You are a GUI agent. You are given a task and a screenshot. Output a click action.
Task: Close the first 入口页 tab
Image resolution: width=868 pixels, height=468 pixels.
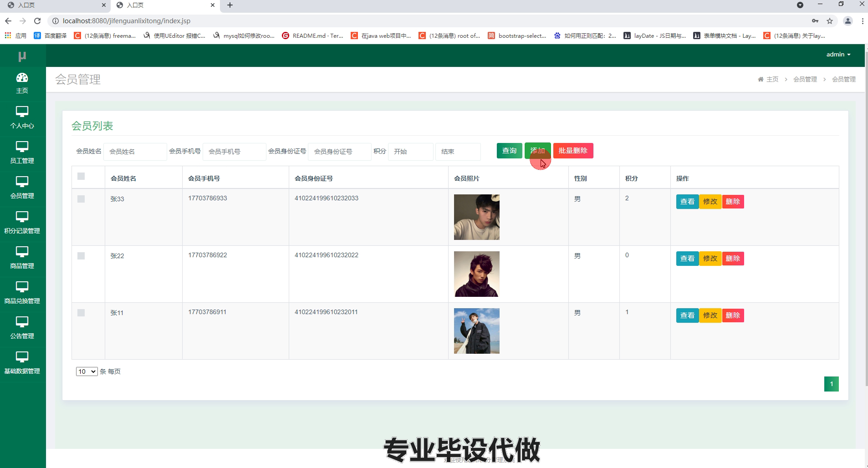click(x=104, y=5)
